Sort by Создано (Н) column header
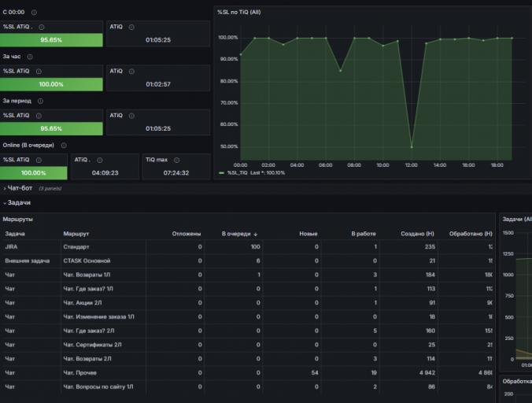 point(417,234)
